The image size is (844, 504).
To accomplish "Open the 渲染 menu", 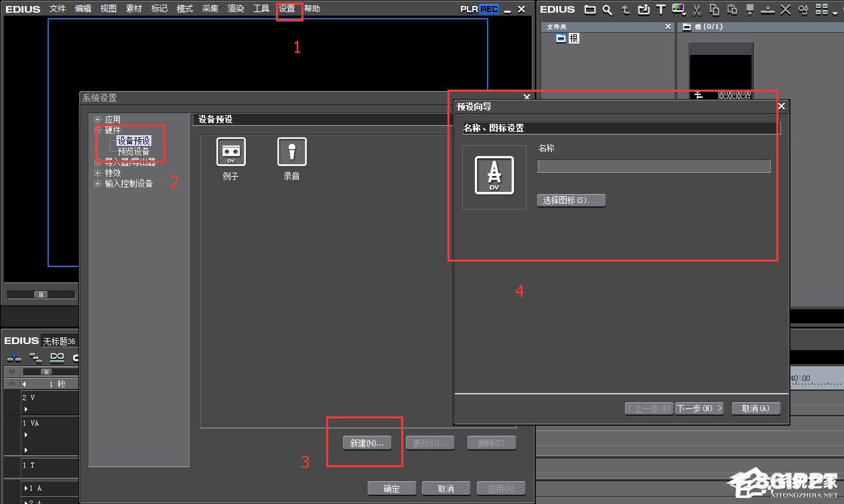I will pos(236,9).
